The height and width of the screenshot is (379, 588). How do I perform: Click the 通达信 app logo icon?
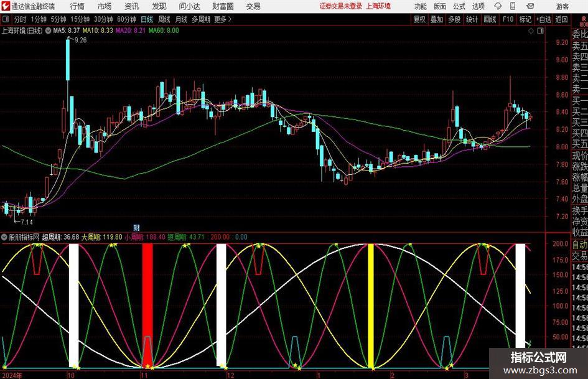(6, 6)
